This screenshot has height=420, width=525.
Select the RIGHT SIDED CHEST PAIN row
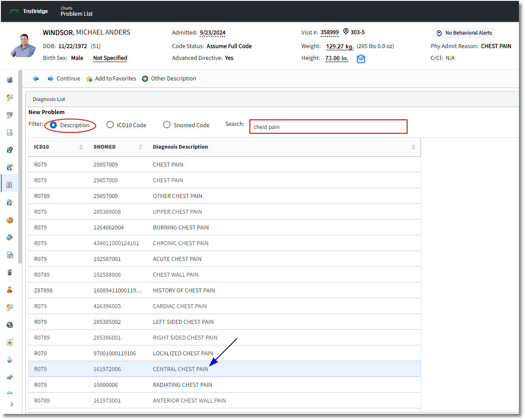[x=225, y=337]
